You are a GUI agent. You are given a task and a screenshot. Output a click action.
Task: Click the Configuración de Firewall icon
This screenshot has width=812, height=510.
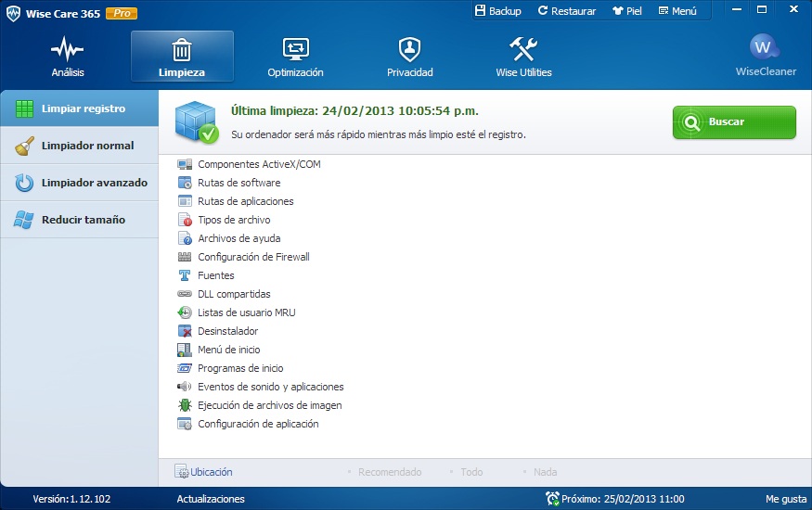(x=185, y=257)
